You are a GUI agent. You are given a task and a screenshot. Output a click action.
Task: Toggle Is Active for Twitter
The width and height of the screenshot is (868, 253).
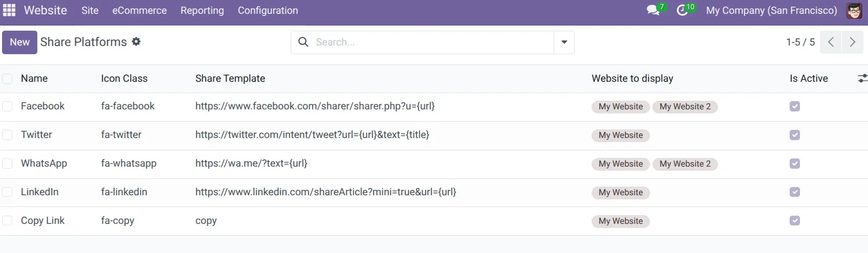click(x=795, y=135)
